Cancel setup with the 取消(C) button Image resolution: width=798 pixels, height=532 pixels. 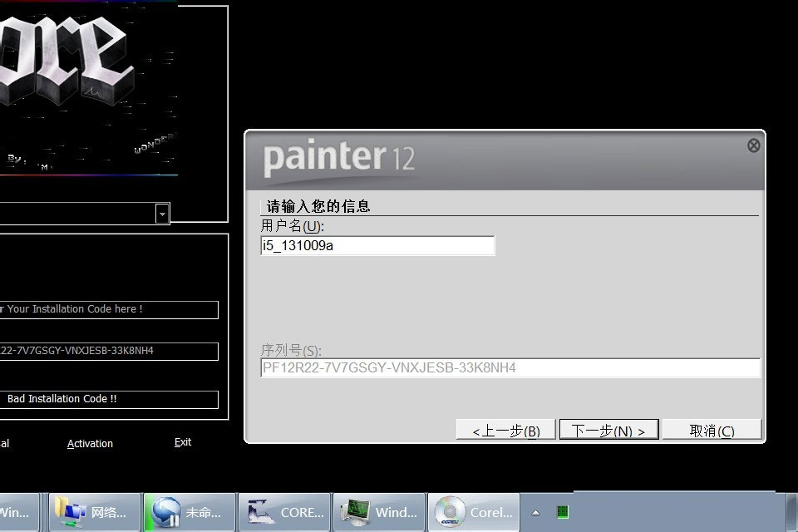tap(712, 431)
